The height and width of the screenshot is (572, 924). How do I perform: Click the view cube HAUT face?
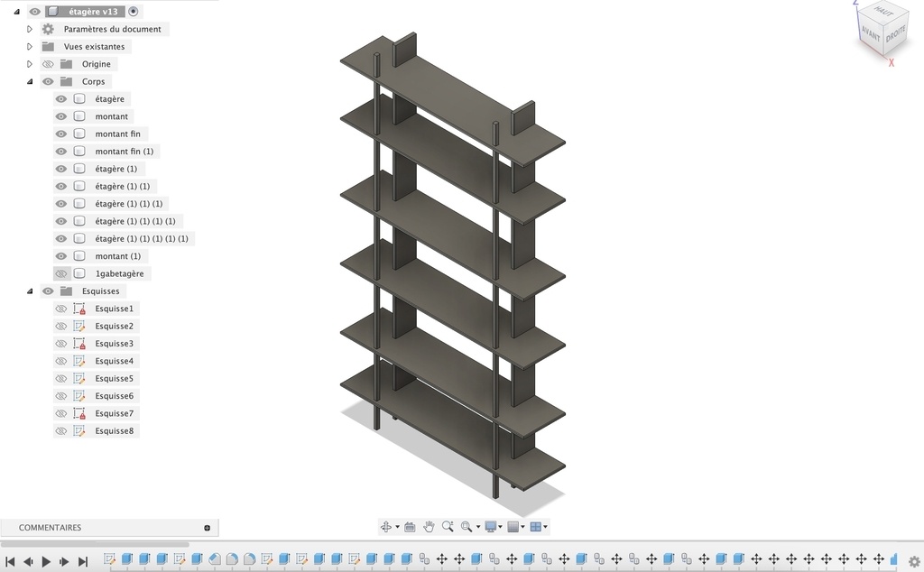point(883,11)
